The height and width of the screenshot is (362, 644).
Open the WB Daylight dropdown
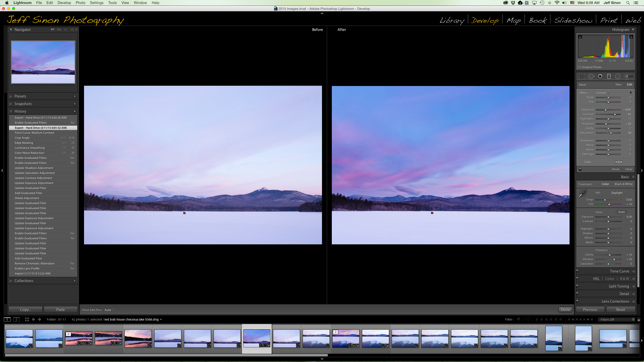click(x=619, y=193)
